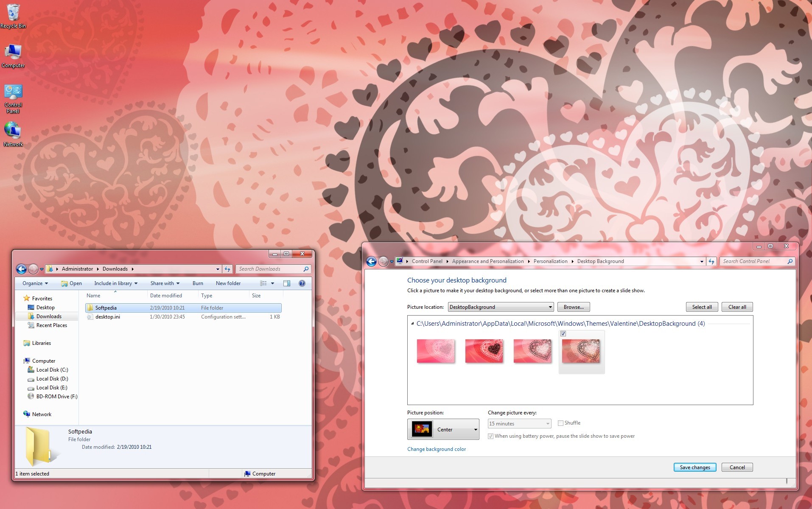812x509 pixels.
Task: Open the Share with menu
Action: click(165, 283)
